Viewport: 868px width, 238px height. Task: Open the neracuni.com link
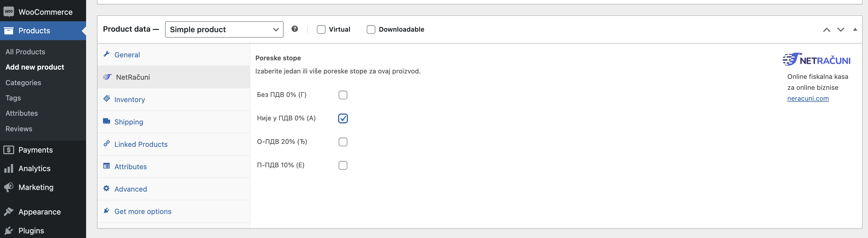808,98
